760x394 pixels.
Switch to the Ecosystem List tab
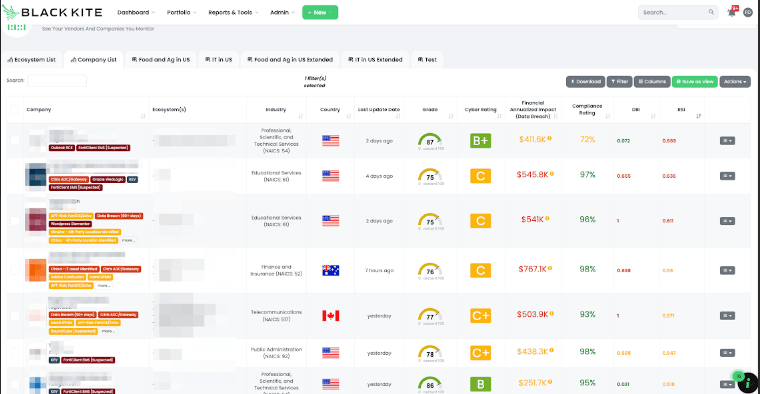point(32,60)
